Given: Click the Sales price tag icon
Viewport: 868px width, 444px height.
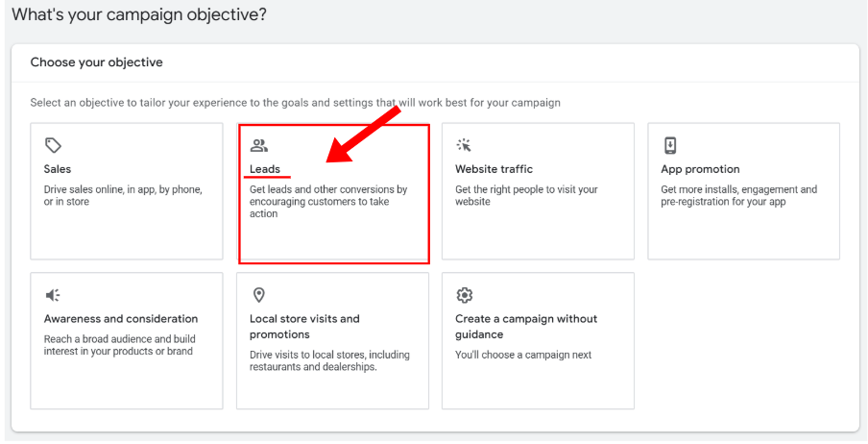Looking at the screenshot, I should tap(54, 145).
